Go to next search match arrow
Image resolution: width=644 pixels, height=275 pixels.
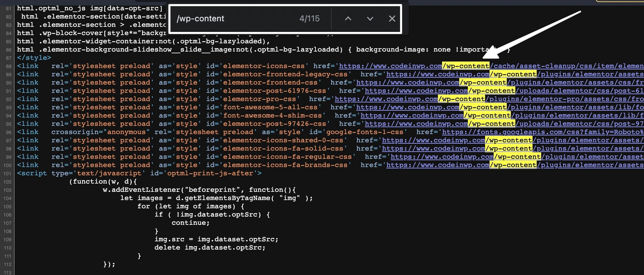point(370,19)
